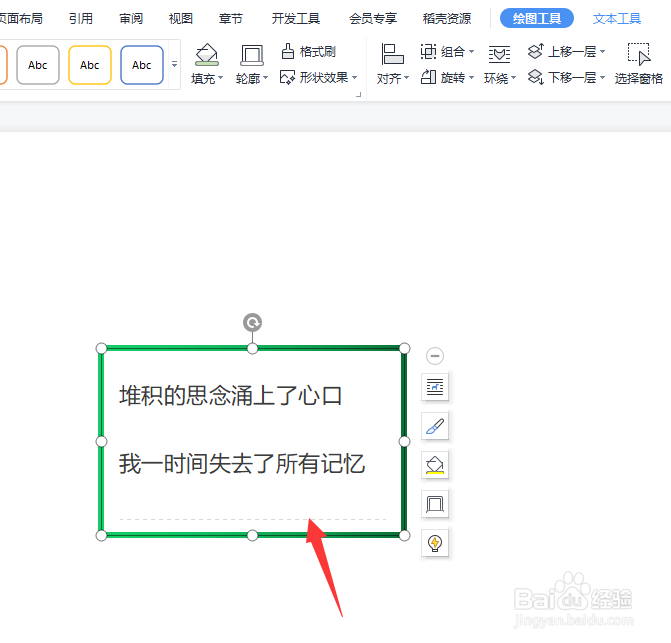Image resolution: width=671 pixels, height=643 pixels.
Task: Click the bottom-right resize handle of text box
Action: pos(404,535)
